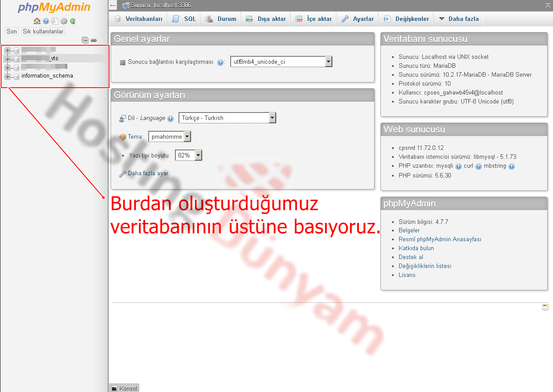Expand the information_schema node

point(8,76)
